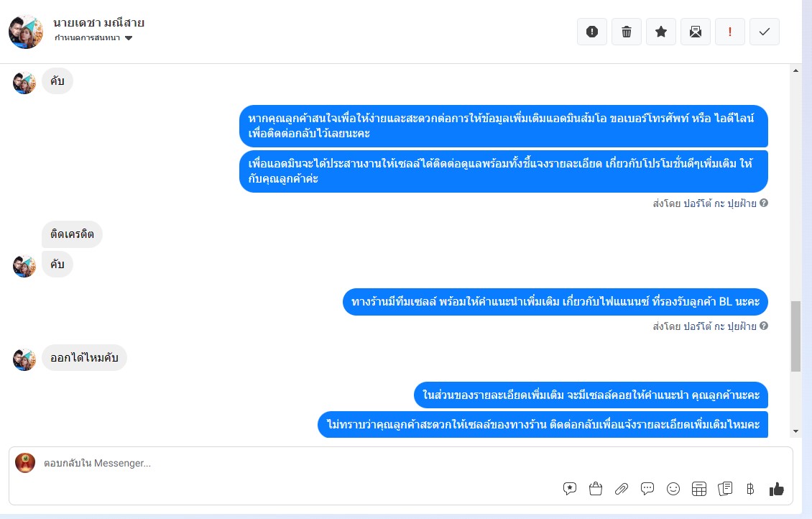Mark conversation as spam icon
Viewport: 812px width, 519px height.
click(x=592, y=32)
